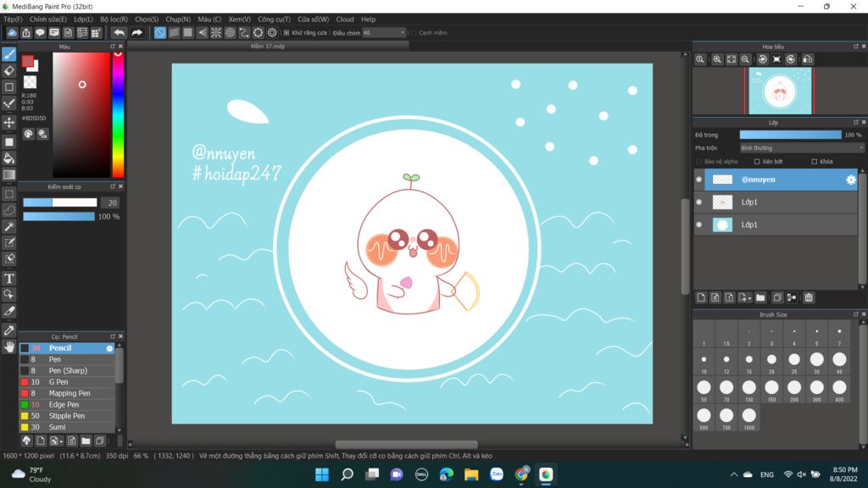Enable circle snap guide
Screen dimensions: 868x488
pos(231,33)
